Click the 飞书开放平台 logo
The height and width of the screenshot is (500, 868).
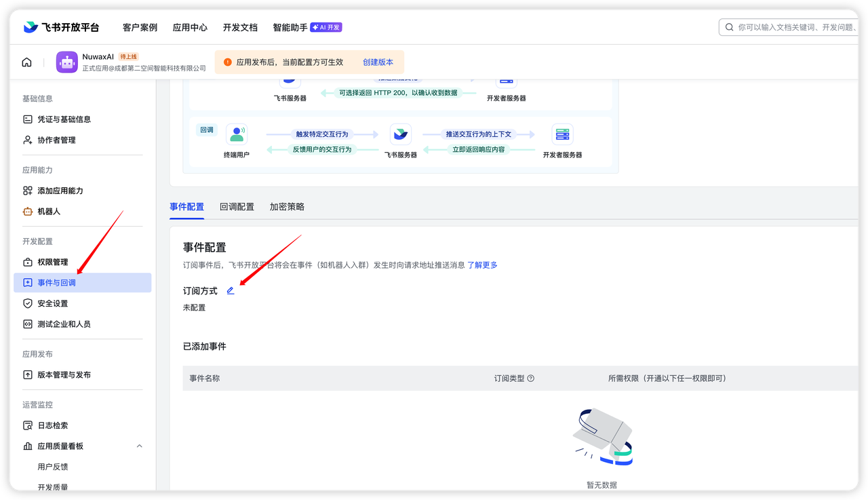(x=61, y=27)
